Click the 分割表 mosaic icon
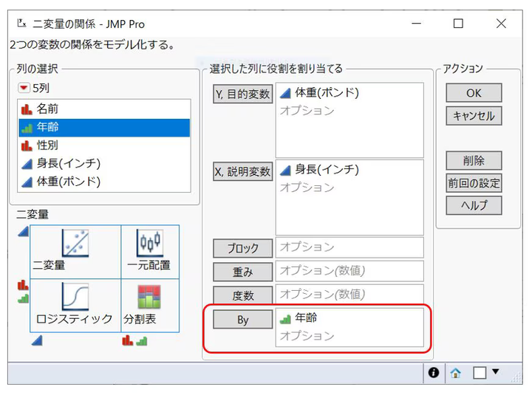Screen dimensions: 532x395 (x=149, y=297)
